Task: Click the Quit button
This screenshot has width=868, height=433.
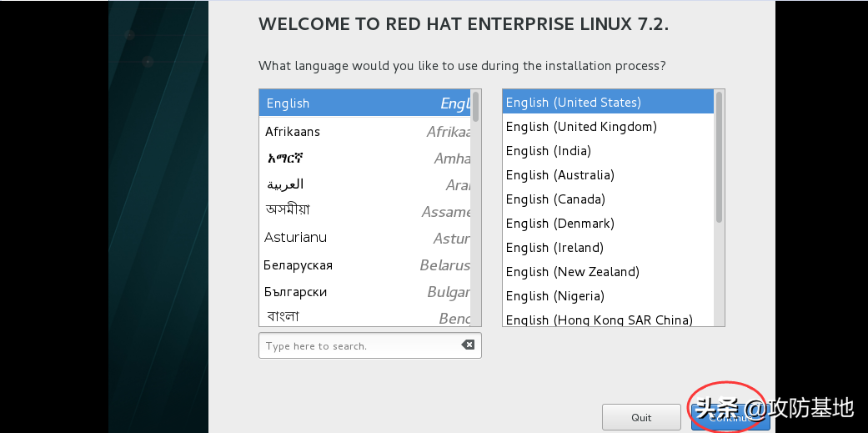Action: tap(641, 417)
